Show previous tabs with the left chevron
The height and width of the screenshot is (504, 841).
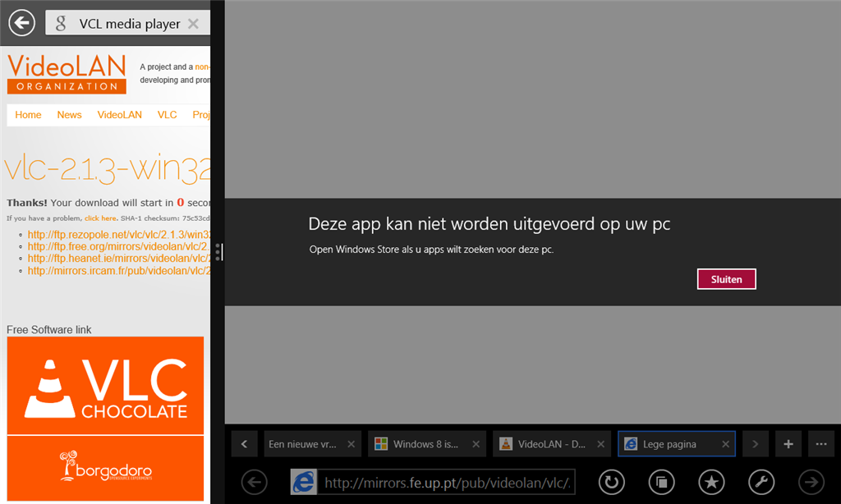[x=245, y=444]
